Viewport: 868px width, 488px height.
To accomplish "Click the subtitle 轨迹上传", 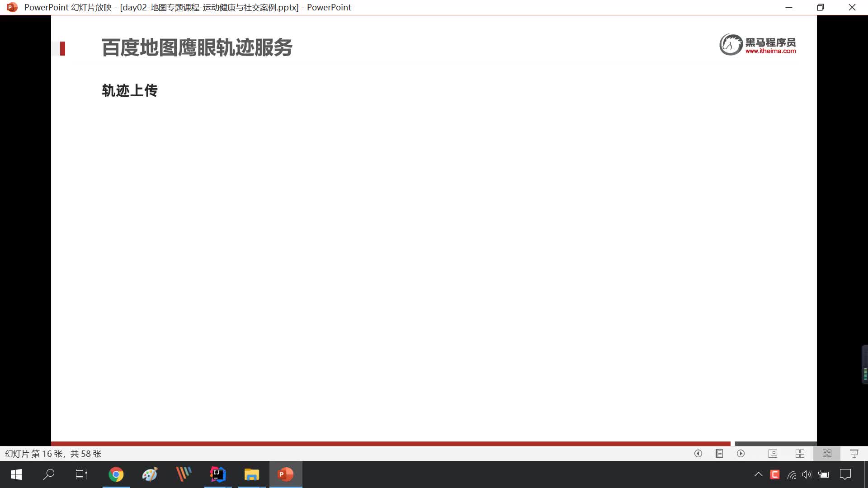I will [130, 90].
